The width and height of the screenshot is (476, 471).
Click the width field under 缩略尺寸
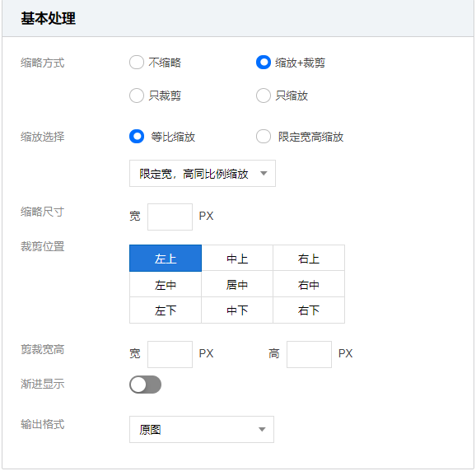click(170, 217)
